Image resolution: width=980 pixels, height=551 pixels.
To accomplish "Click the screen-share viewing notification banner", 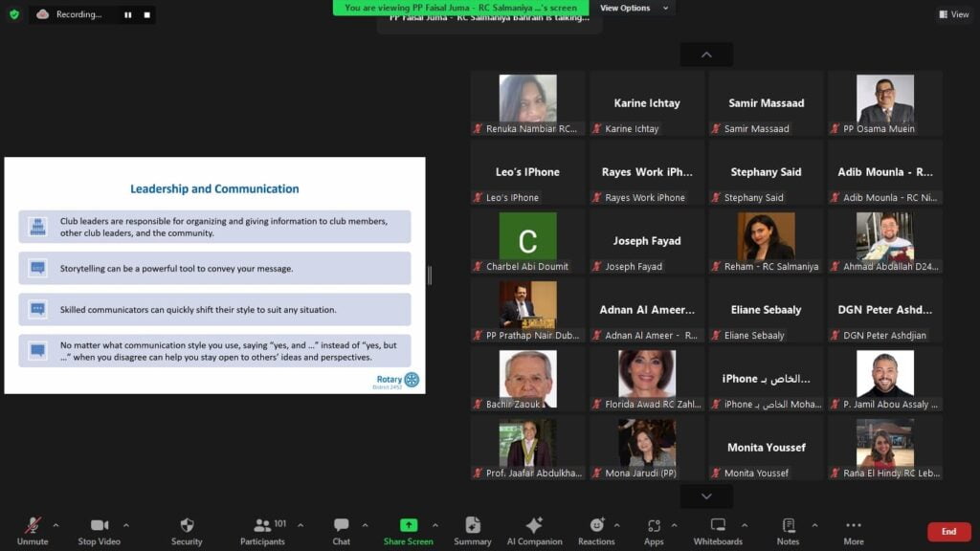I will click(460, 8).
